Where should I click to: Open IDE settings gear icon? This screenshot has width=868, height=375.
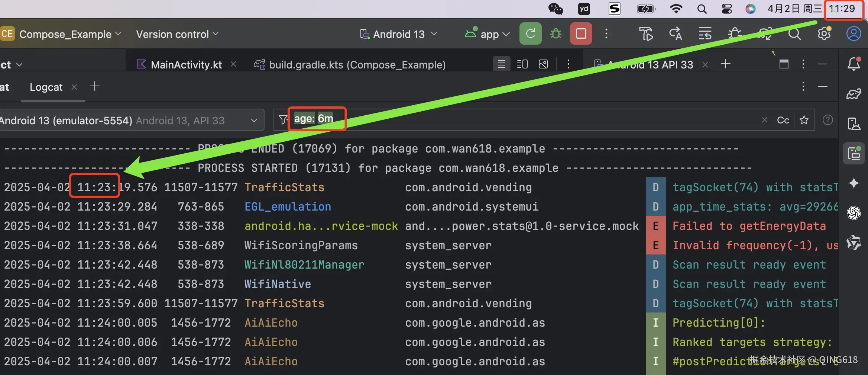pos(824,34)
